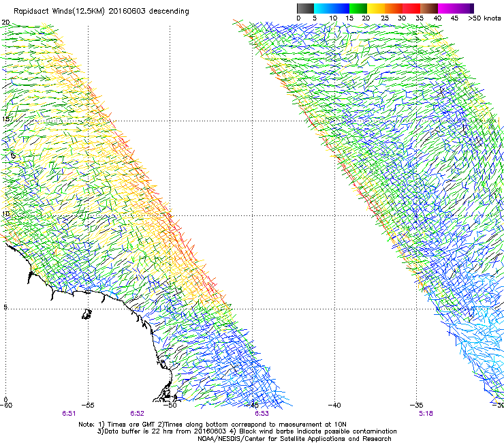Click the legend tick label 40

(437, 18)
